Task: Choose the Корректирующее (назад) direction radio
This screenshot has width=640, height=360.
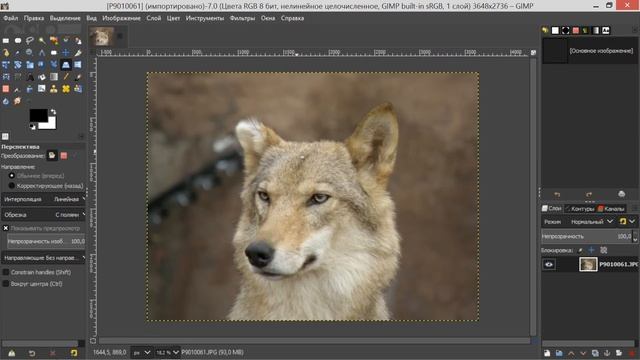Action: (x=11, y=186)
